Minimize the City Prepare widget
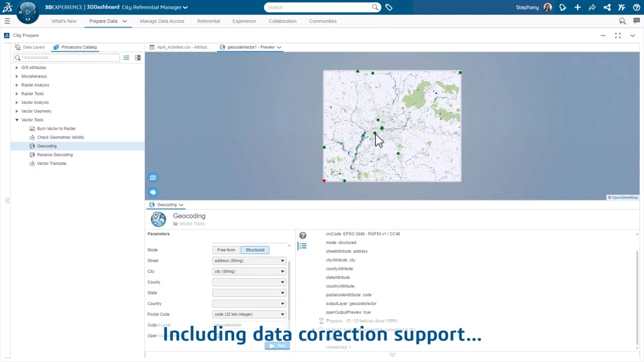Viewport: 644px width, 362px height. coord(603,36)
